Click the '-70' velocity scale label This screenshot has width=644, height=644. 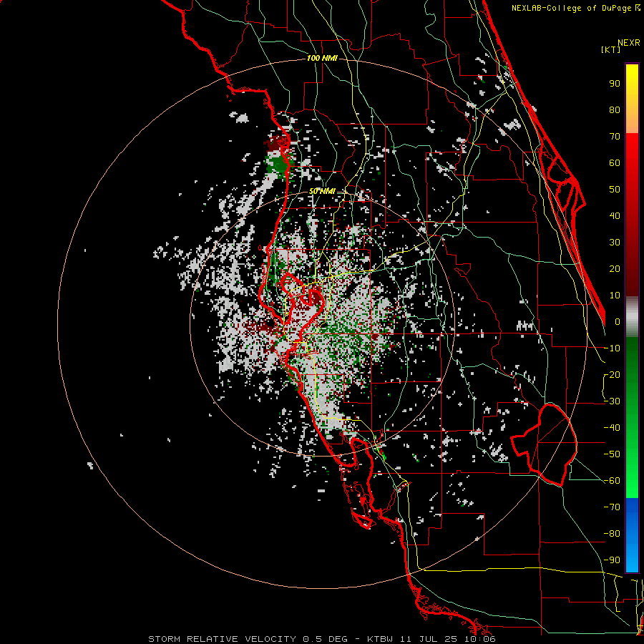pyautogui.click(x=612, y=507)
